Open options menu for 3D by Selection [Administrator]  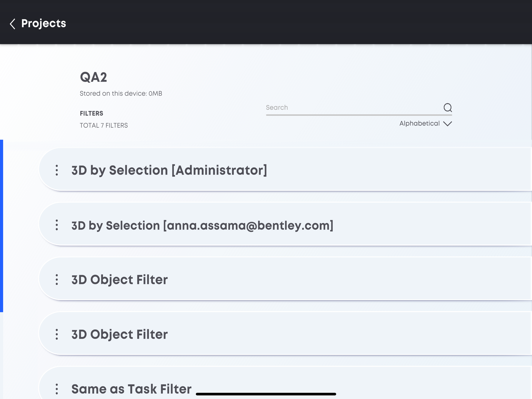[x=57, y=170]
